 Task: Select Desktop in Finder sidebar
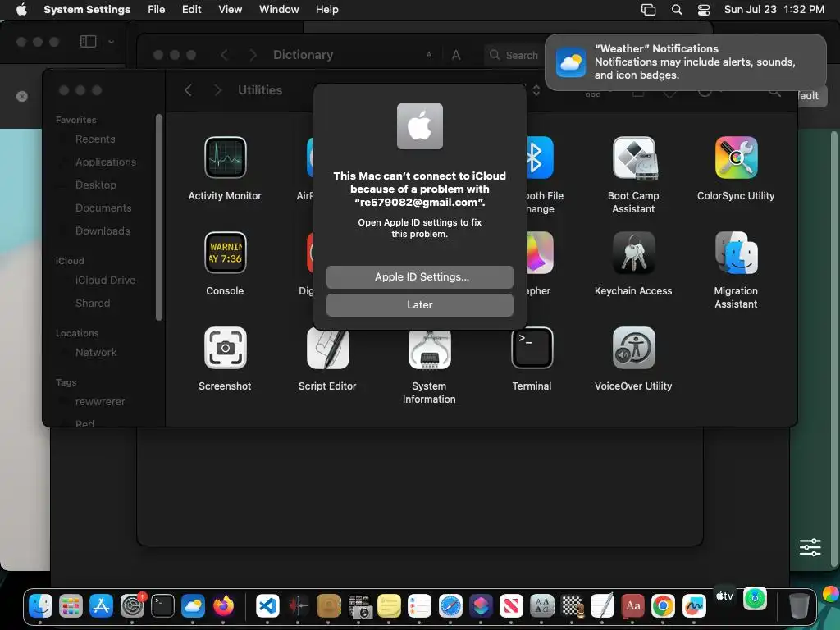(x=96, y=185)
